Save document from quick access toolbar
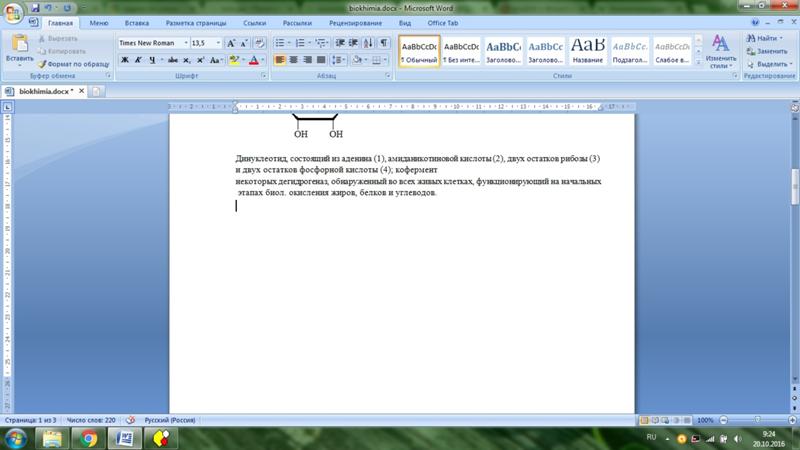The height and width of the screenshot is (450, 800). (35, 8)
